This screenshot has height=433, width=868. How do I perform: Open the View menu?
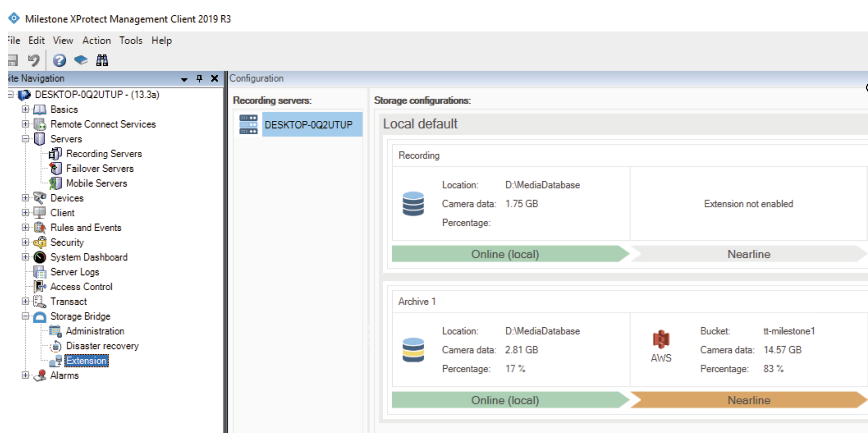(63, 40)
